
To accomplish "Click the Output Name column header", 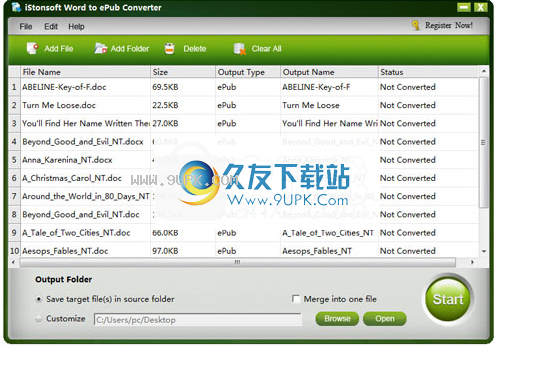I will point(329,72).
